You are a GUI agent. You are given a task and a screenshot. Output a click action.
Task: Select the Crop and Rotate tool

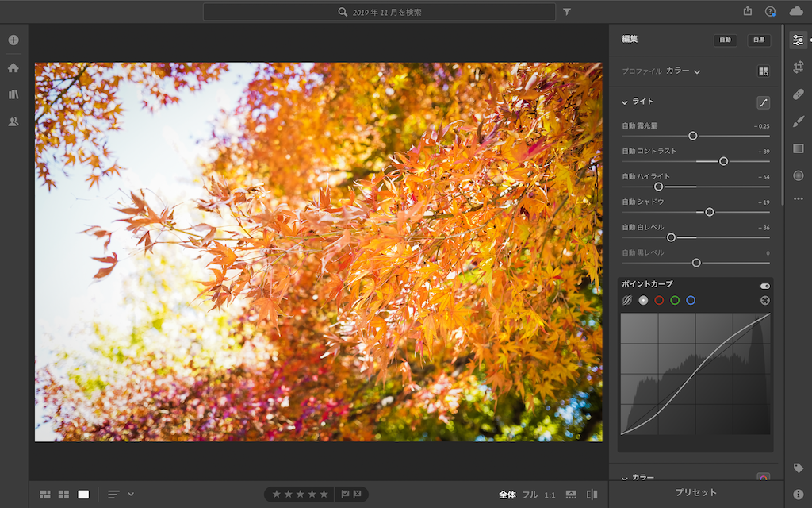tap(798, 67)
